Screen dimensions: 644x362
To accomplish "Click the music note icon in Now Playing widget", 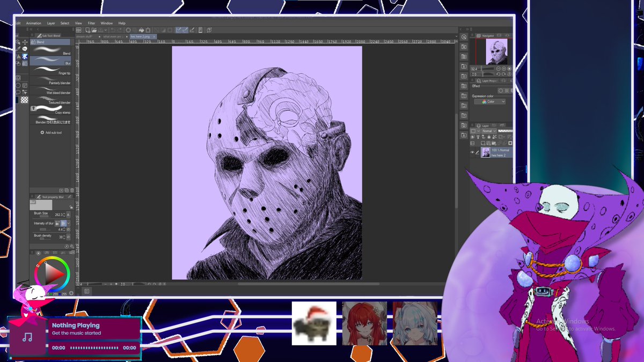I will coord(27,338).
